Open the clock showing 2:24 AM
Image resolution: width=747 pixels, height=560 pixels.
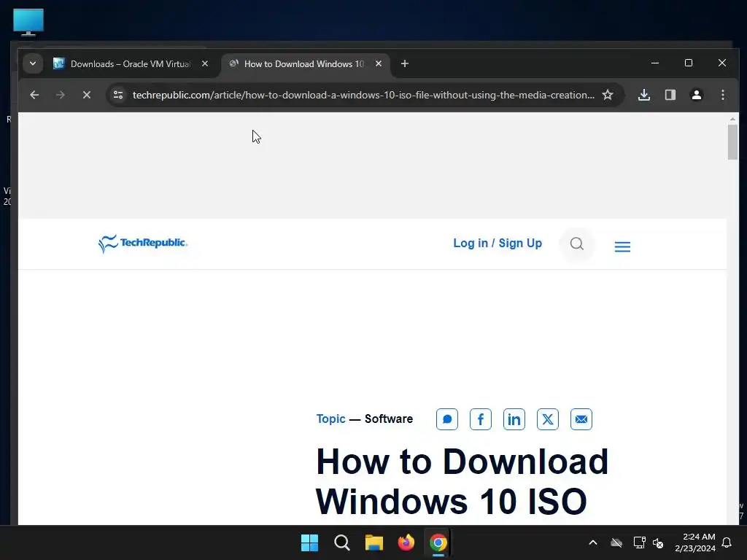point(695,542)
